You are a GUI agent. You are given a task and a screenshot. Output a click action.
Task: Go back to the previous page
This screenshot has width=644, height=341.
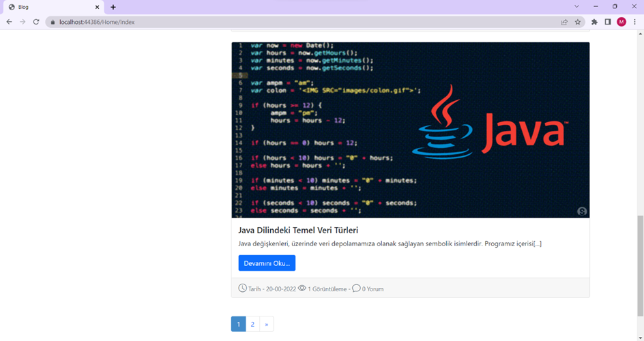point(9,22)
